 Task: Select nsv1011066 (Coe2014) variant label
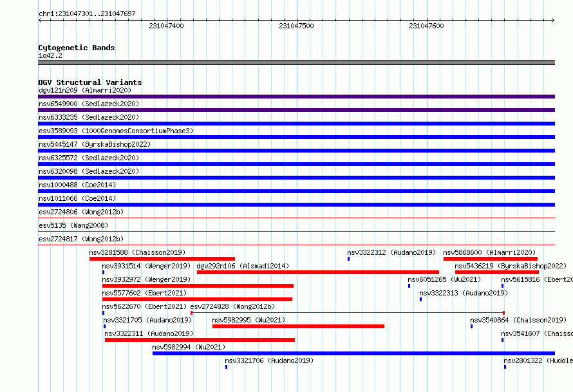(x=77, y=198)
